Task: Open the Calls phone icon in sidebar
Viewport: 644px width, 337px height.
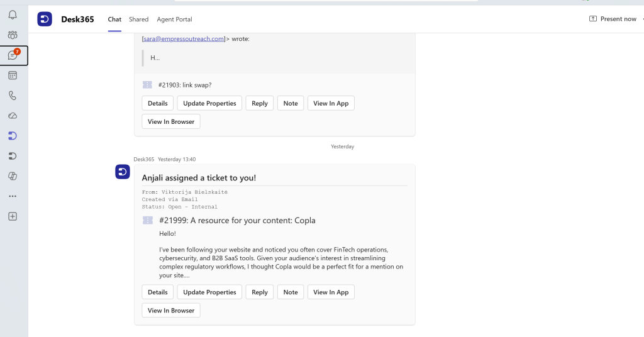Action: click(x=13, y=95)
